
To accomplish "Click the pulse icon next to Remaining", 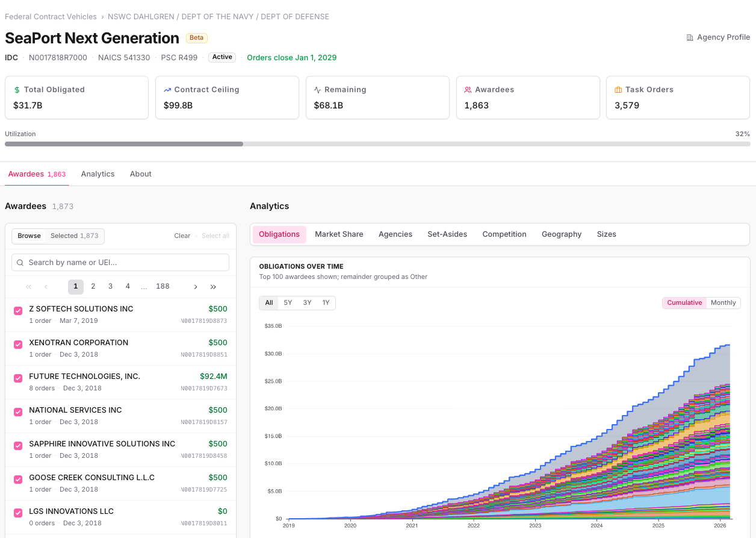I will (318, 90).
